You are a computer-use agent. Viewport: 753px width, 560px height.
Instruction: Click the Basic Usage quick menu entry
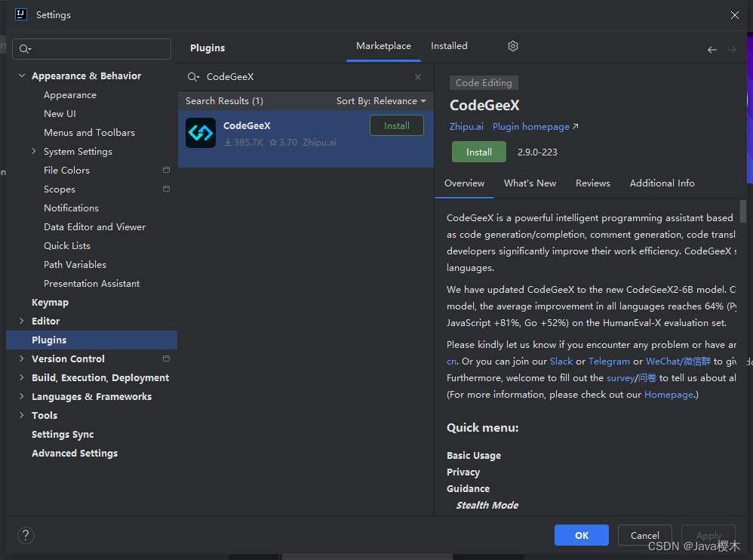pos(474,455)
